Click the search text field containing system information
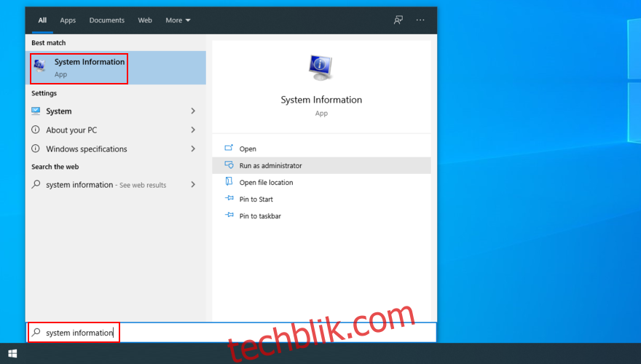The image size is (641, 364). coord(232,332)
